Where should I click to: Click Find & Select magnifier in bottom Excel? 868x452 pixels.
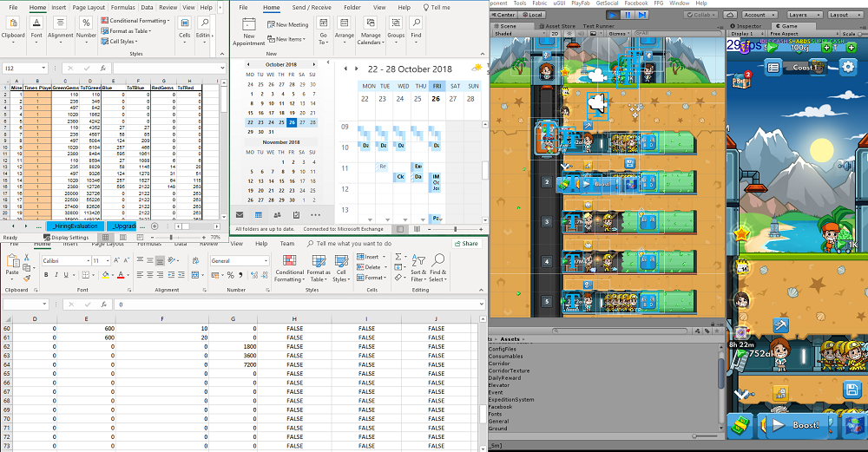click(437, 268)
